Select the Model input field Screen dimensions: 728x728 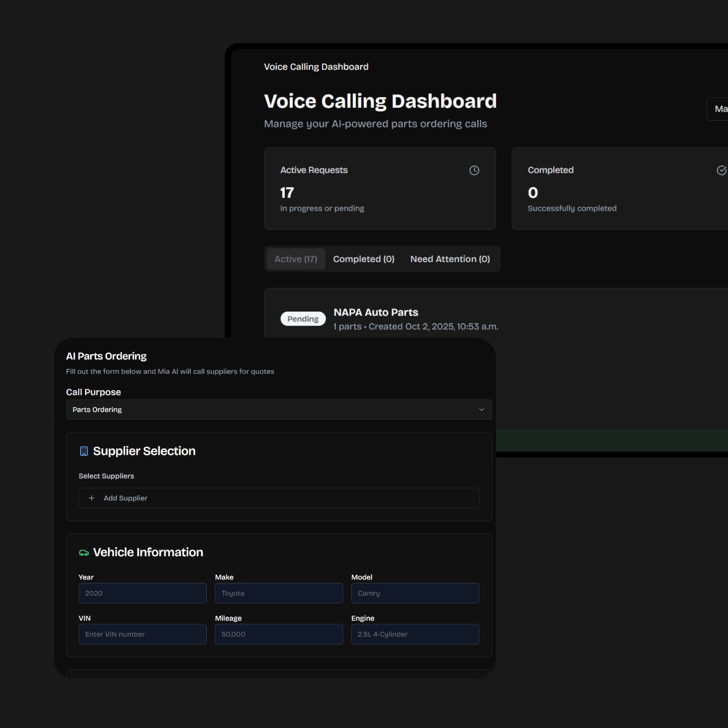tap(415, 593)
